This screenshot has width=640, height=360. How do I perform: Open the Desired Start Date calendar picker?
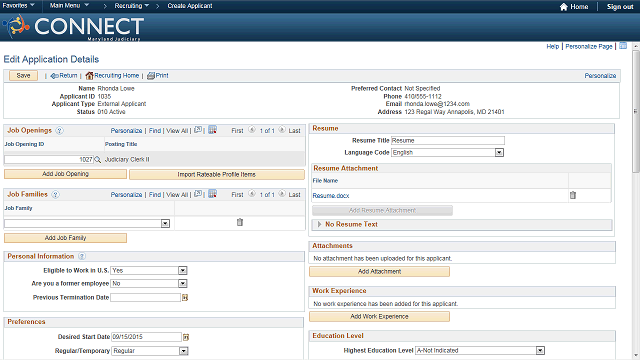click(186, 337)
